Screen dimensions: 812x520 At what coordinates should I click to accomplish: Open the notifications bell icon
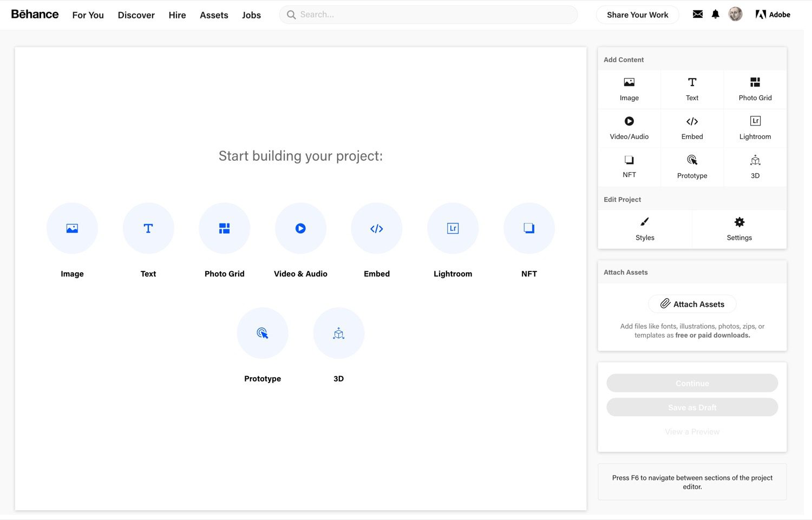click(x=715, y=14)
